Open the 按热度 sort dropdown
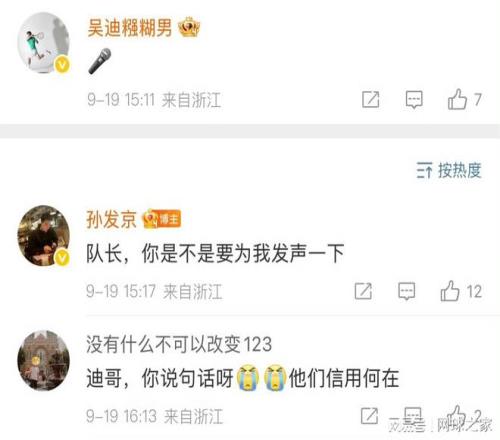The height and width of the screenshot is (440, 500). coord(449,170)
